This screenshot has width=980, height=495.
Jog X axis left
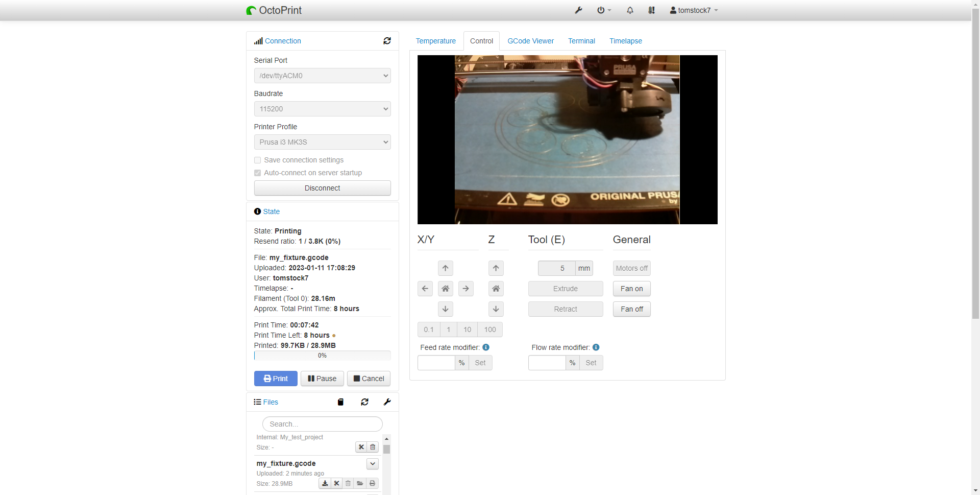click(425, 289)
